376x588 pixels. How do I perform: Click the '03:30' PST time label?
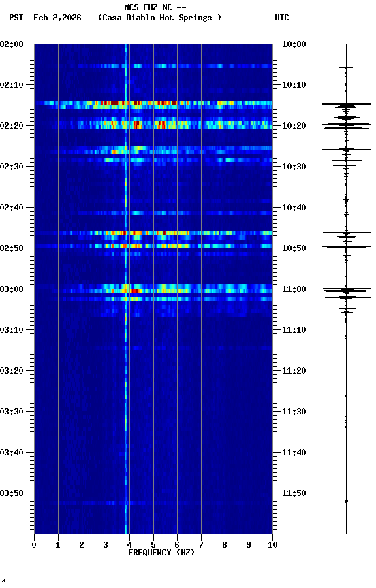[12, 412]
